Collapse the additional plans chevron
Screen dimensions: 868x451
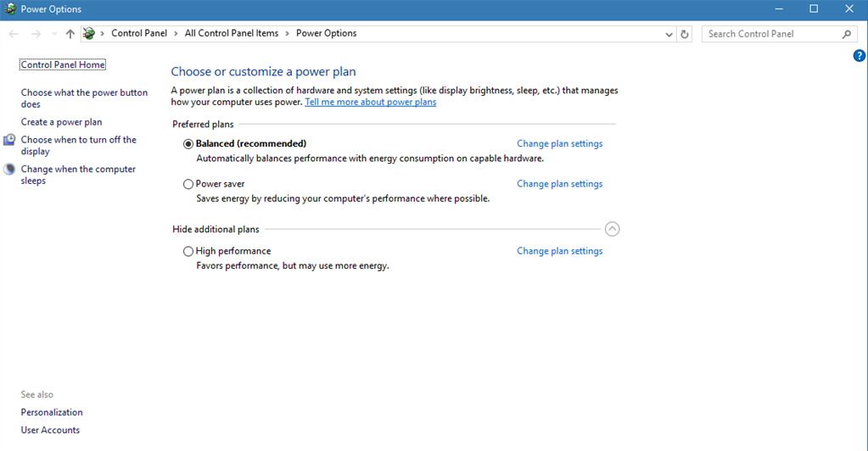613,229
